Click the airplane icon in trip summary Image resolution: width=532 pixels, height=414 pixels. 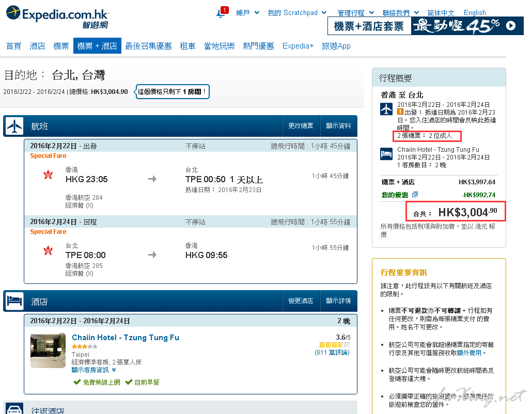[386, 109]
